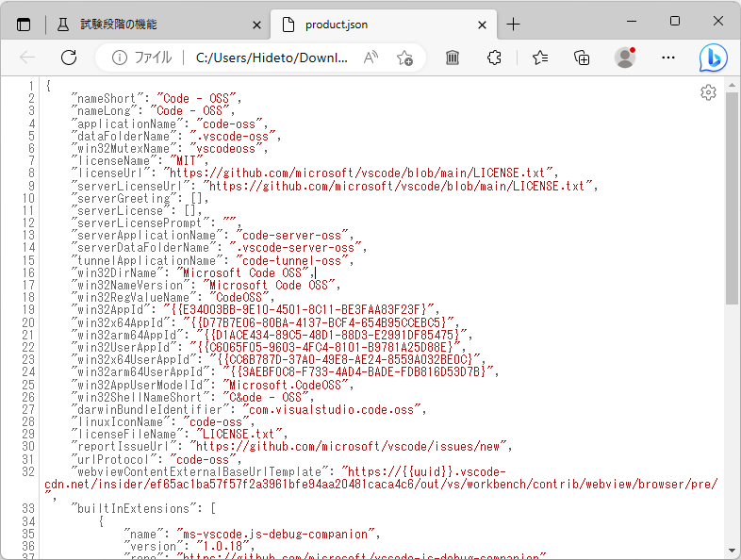Screen dimensions: 741x560
Task: Click the win32AppId GUID value
Action: pos(299,309)
